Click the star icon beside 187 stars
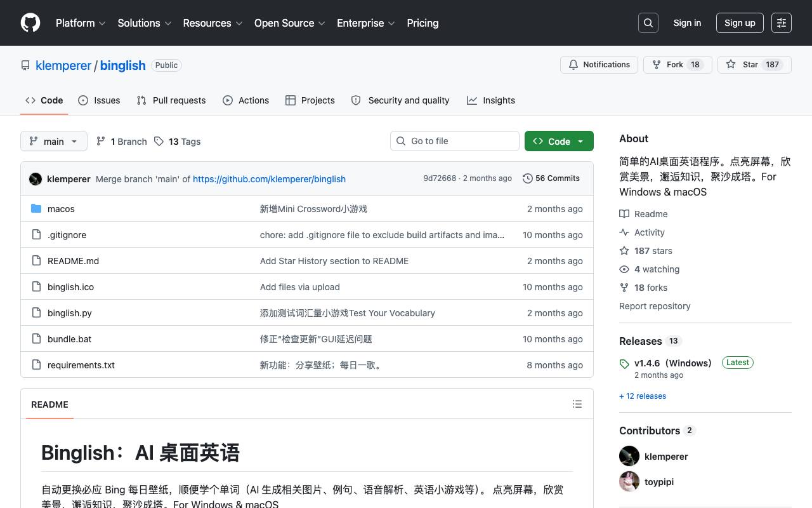This screenshot has height=508, width=812. tap(624, 251)
